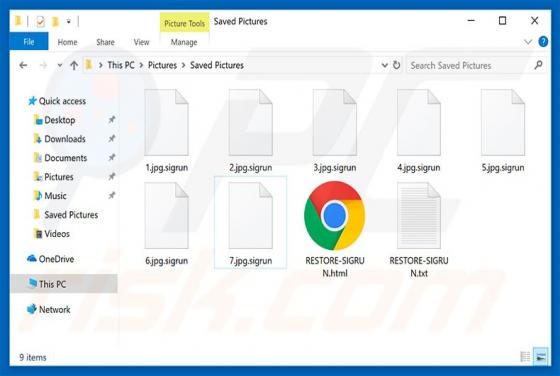Open the File menu
Screen dimensions: 560x376
[x=29, y=42]
